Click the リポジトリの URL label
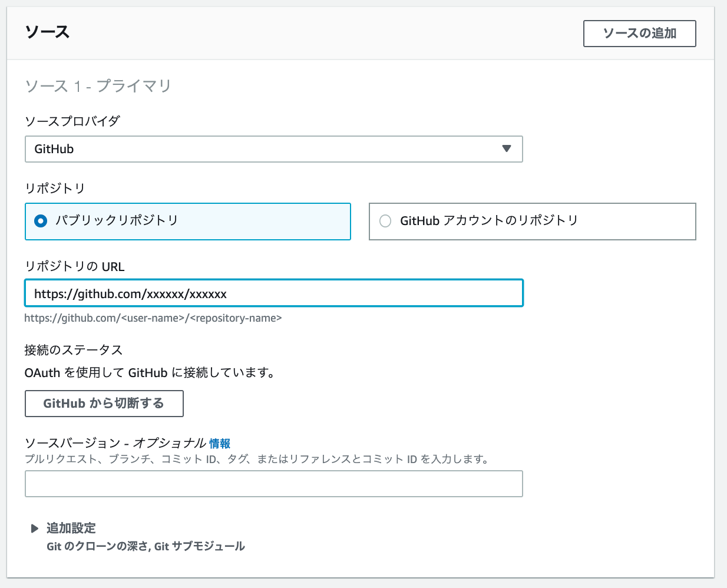The height and width of the screenshot is (588, 727). point(75,266)
